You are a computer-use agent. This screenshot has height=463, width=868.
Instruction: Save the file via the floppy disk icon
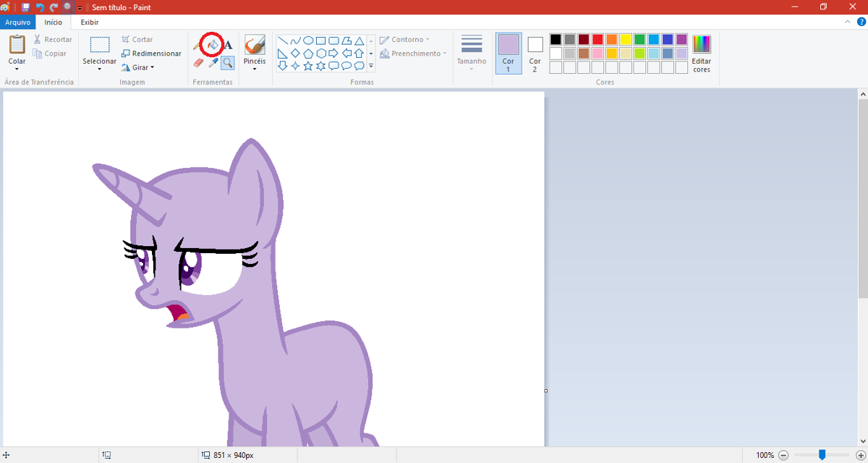[25, 7]
